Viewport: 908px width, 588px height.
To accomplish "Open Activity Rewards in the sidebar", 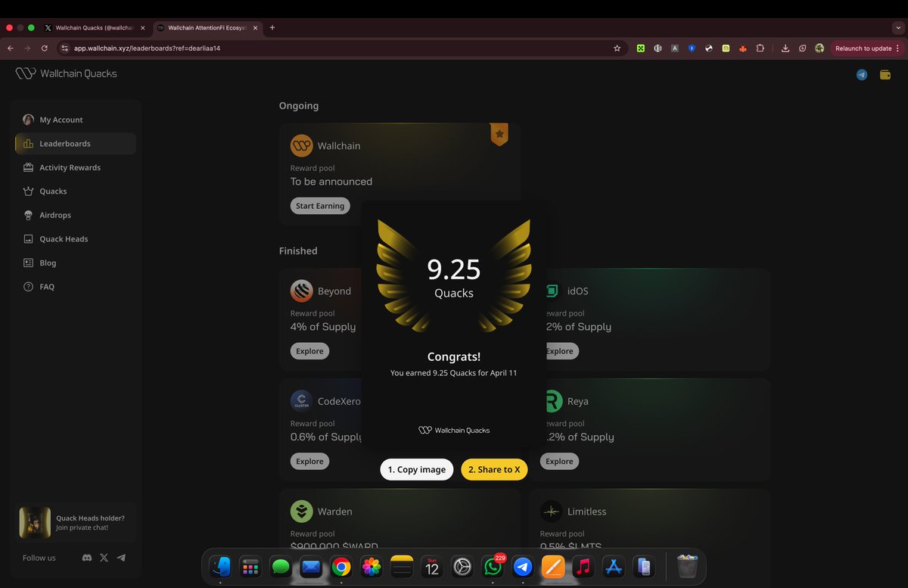I will tap(76, 167).
